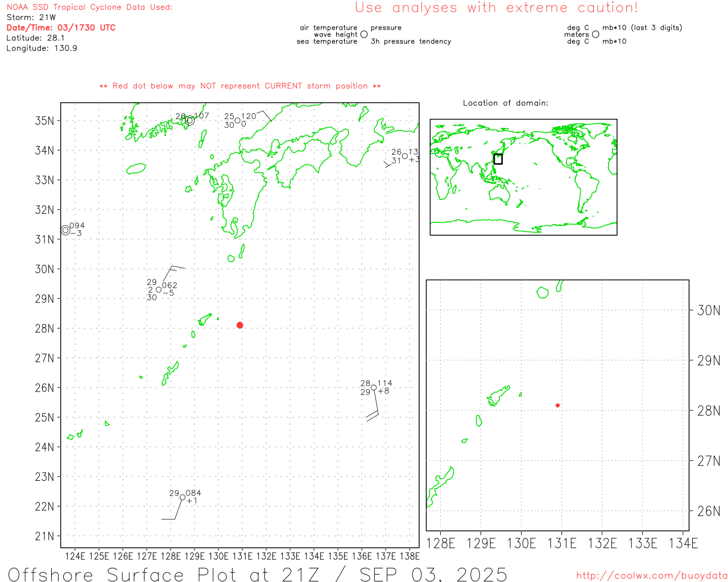Select station circle reading 29 084 +1
This screenshot has width=728, height=582.
pyautogui.click(x=183, y=497)
